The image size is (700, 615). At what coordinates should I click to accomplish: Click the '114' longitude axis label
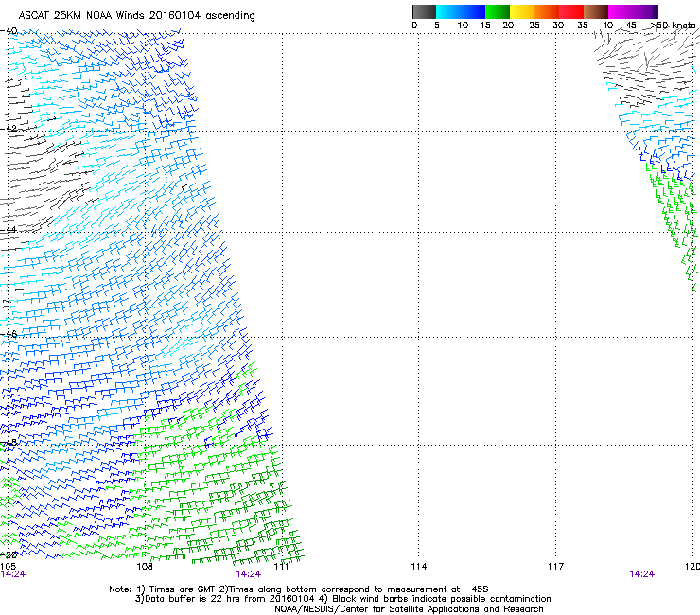418,567
